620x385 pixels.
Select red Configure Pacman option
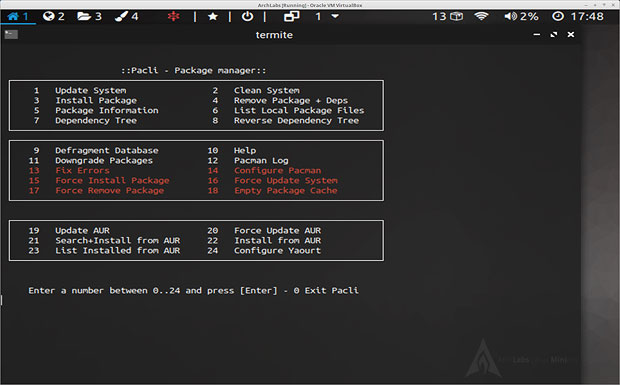278,170
